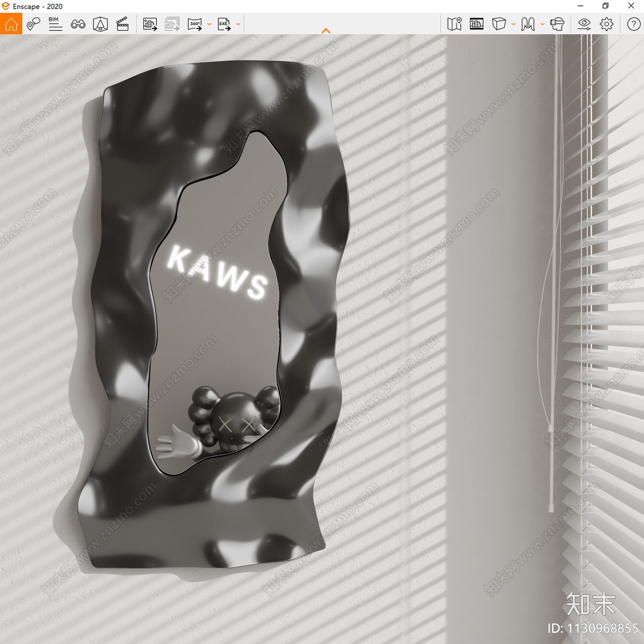Click the Batch Rendering icon

(172, 24)
